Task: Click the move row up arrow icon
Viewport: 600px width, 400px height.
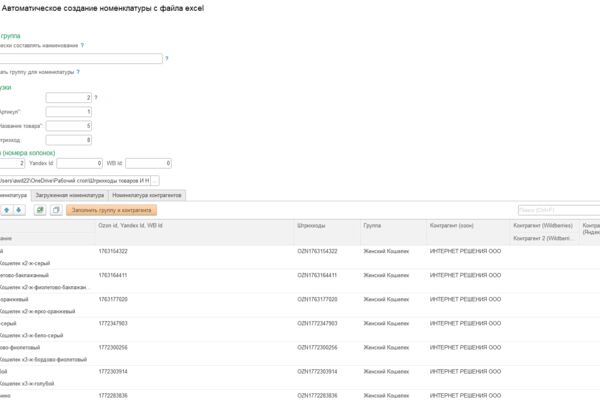Action: tap(7, 210)
